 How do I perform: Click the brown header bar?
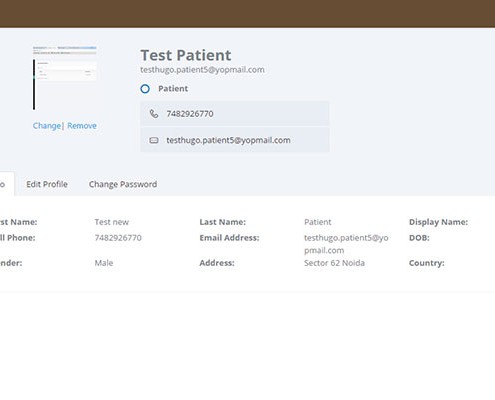[x=247, y=14]
